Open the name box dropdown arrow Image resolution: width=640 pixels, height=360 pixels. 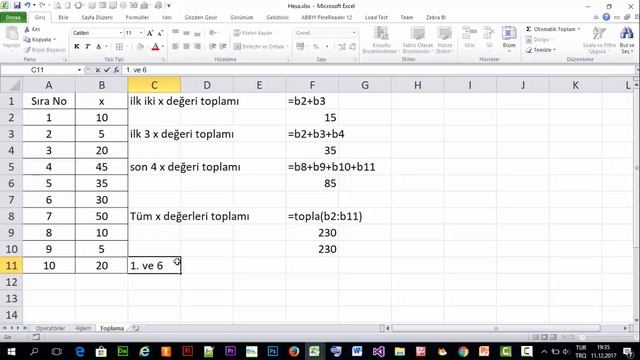(x=79, y=70)
